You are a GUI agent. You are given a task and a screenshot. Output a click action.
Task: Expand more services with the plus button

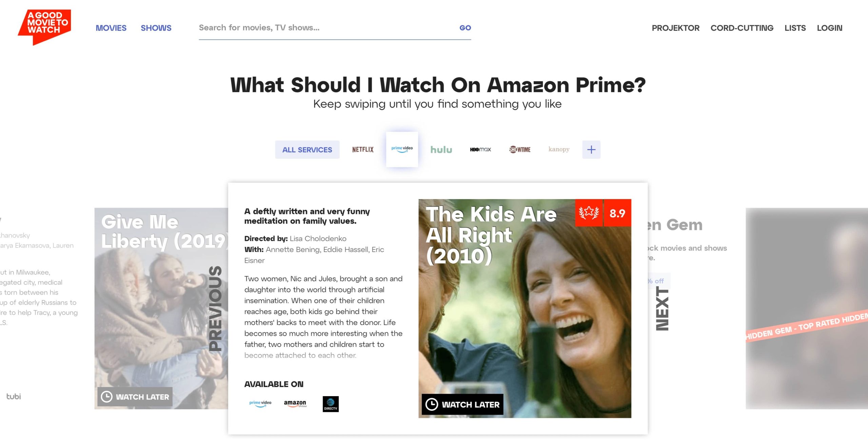pyautogui.click(x=591, y=150)
